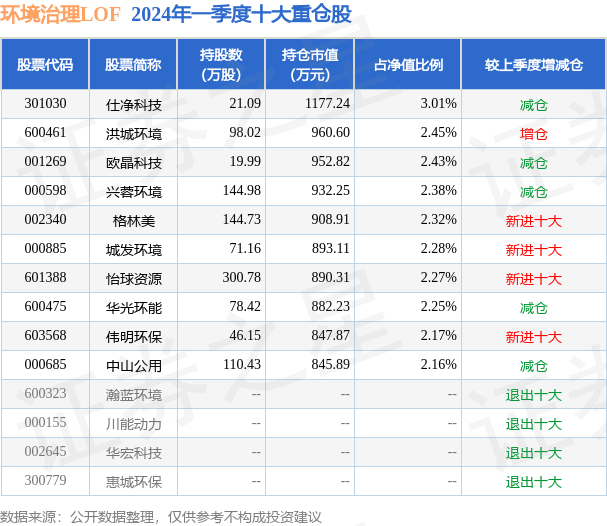Click stock name 欧晶科技
The image size is (607, 526).
134,163
